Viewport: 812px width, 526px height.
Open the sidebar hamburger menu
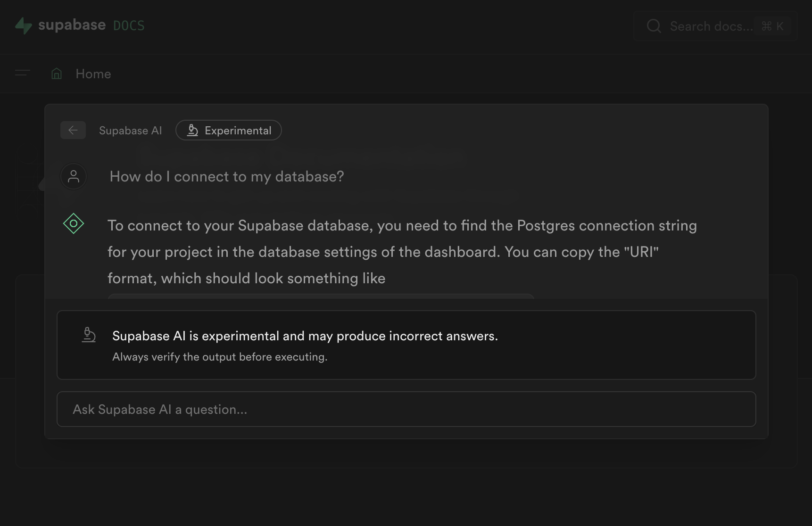21,74
